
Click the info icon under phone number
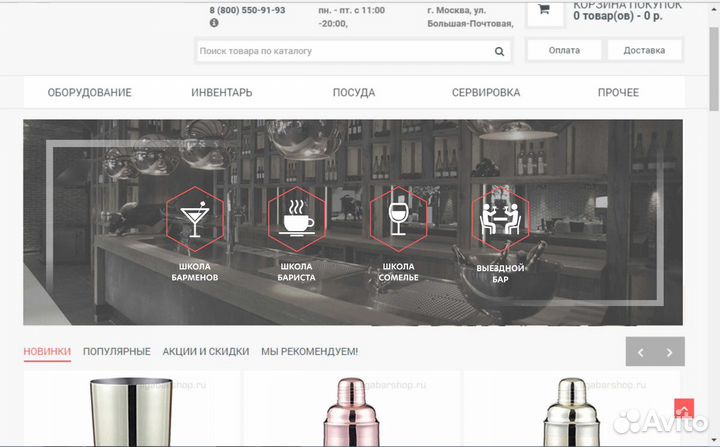point(214,23)
